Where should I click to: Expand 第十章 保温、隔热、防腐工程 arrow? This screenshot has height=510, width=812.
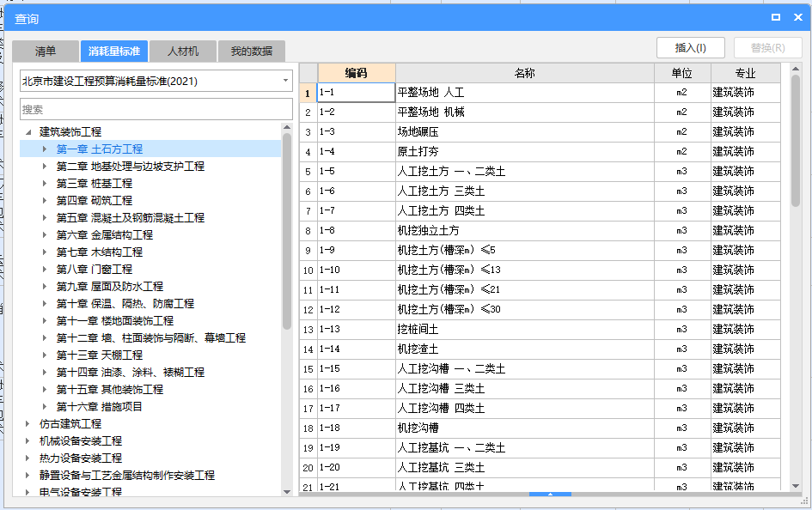45,304
